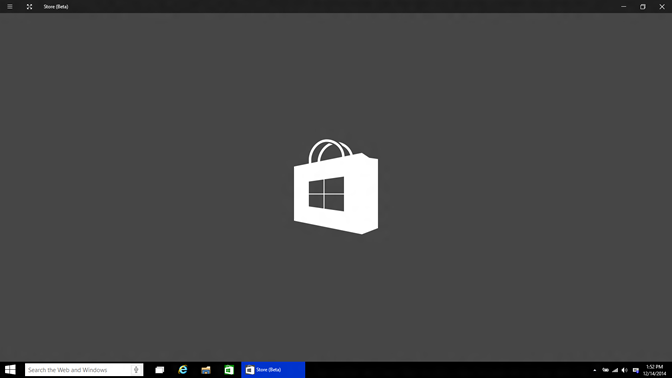The image size is (672, 378).
Task: Open the volume speaker control in the tray
Action: 625,370
